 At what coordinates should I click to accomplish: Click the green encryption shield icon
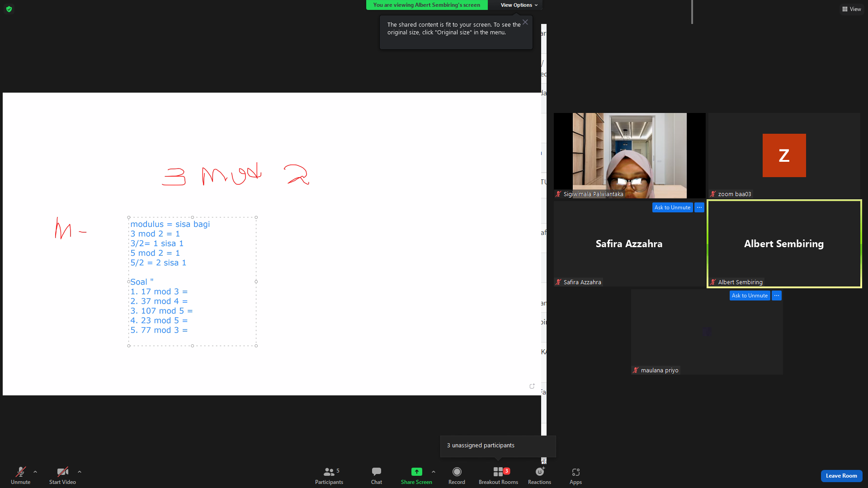(x=9, y=9)
